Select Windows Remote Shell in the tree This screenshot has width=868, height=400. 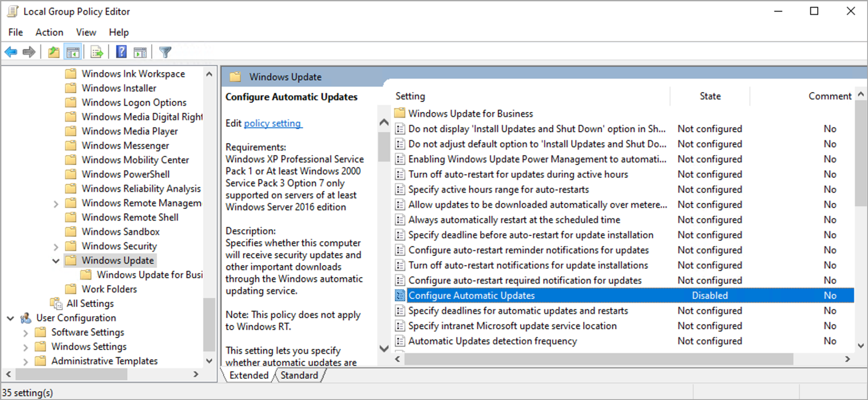coord(130,217)
